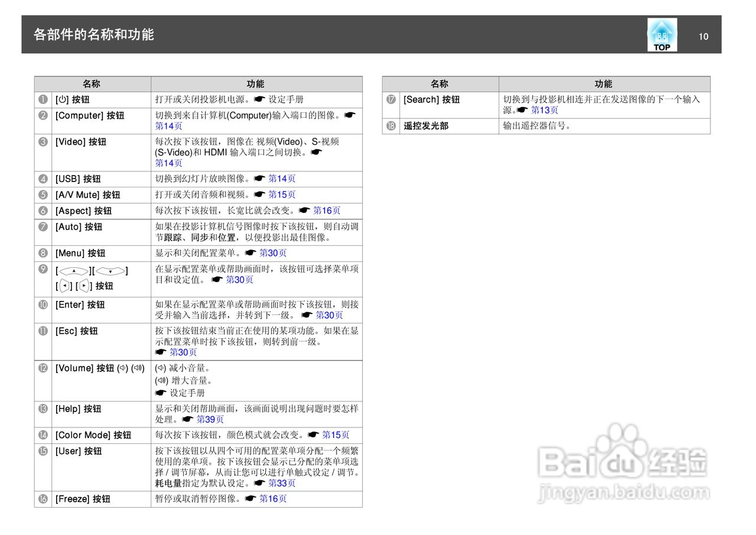This screenshot has width=756, height=535.
Task: Click page number 10 in header
Action: coord(703,36)
